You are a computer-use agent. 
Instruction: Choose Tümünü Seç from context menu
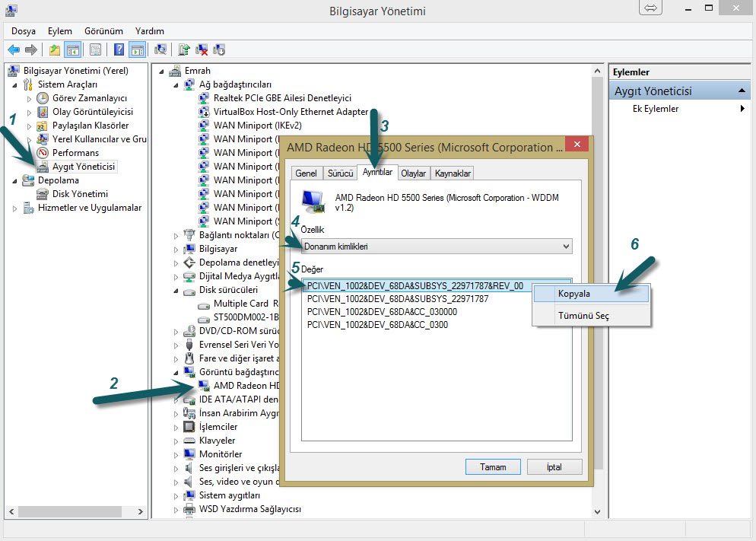(x=591, y=316)
